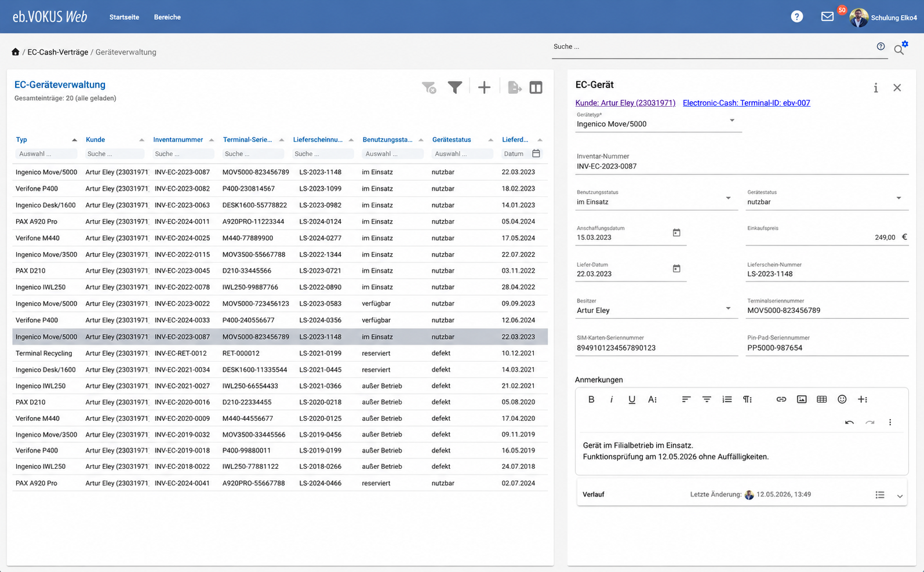Click the export document icon
The width and height of the screenshot is (924, 572).
pos(515,88)
